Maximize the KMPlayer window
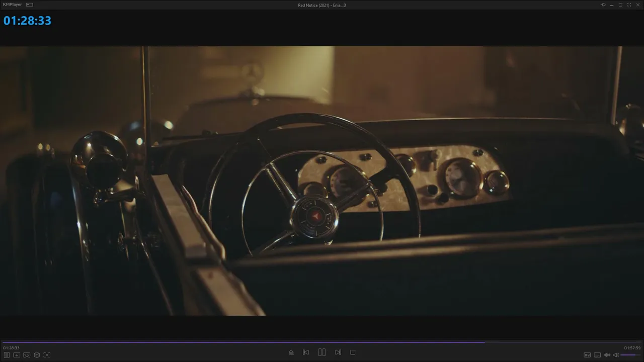Viewport: 644px width, 362px height. point(620,5)
